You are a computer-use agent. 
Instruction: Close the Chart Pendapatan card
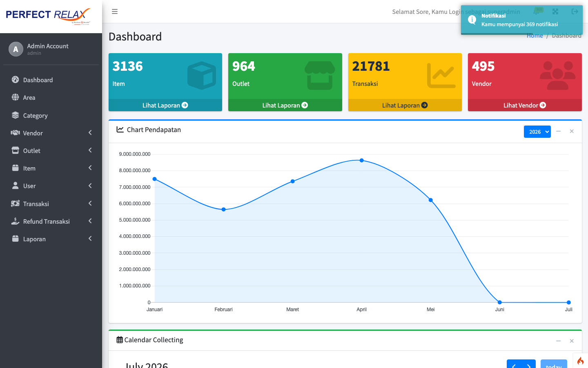pyautogui.click(x=572, y=131)
